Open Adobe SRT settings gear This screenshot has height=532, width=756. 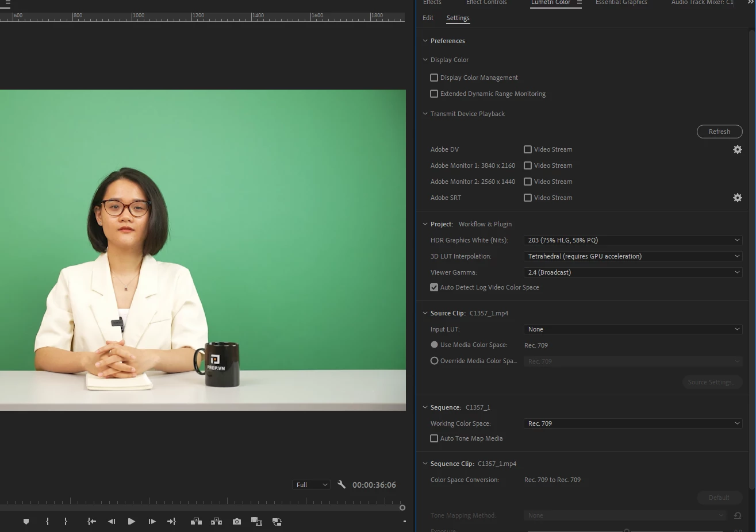[x=738, y=198]
